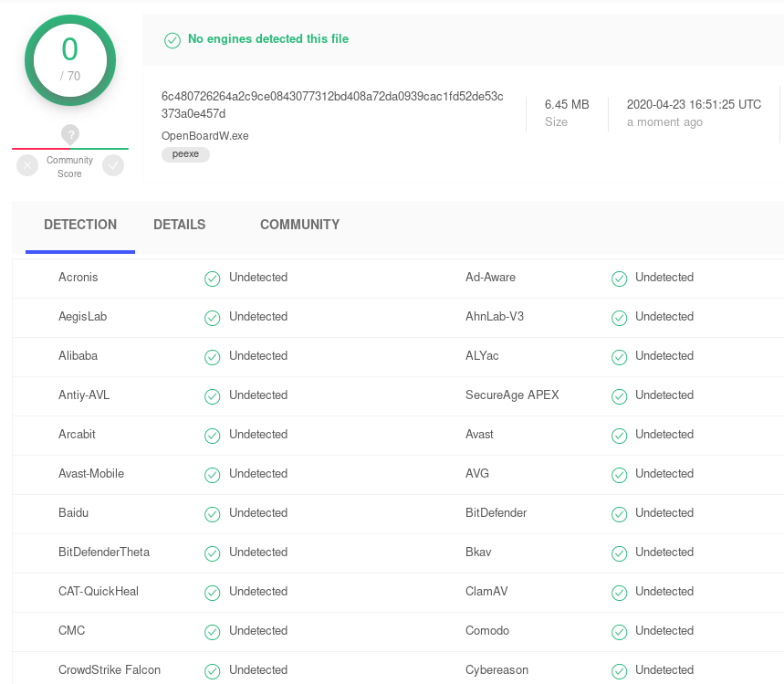Viewport: 784px width, 684px height.
Task: Click the Avast result check icon
Action: 620,436
